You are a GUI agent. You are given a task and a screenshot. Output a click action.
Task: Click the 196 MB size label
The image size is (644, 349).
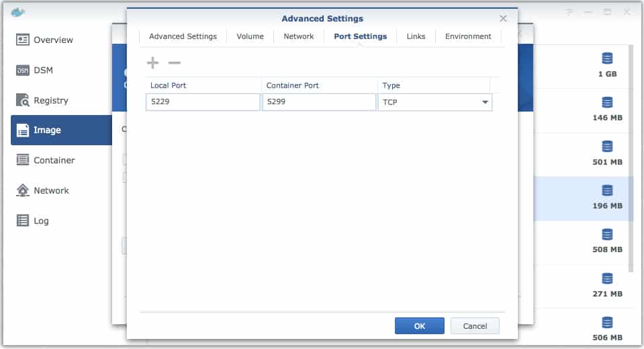point(608,206)
